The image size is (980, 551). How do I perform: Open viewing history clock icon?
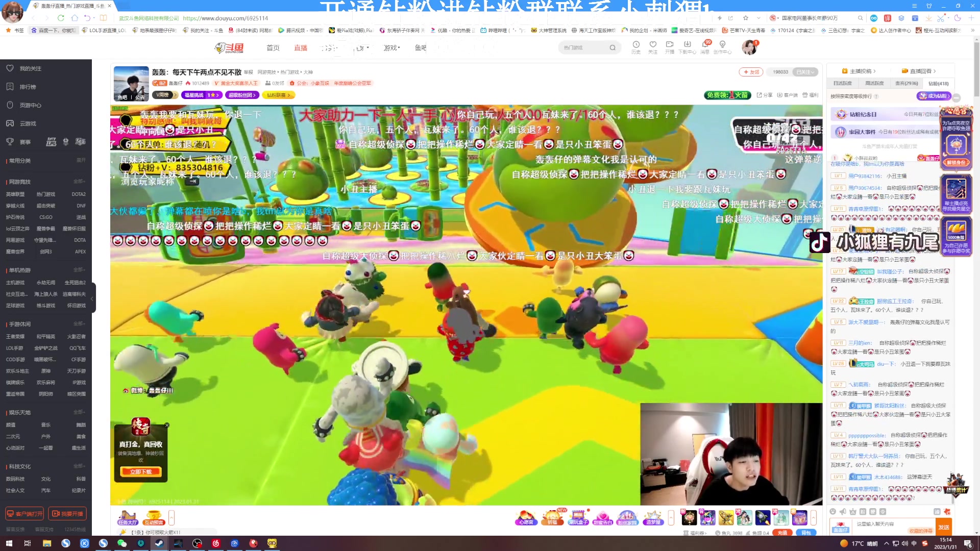[x=636, y=46]
